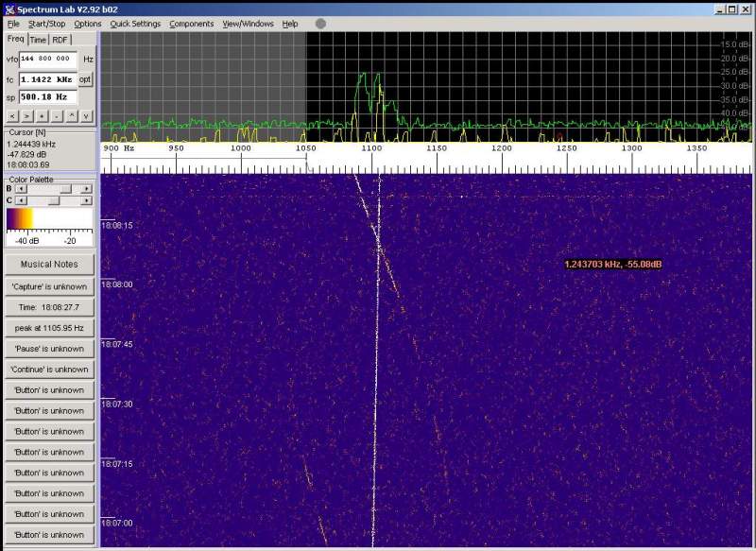Click the 'Pause' is unknown button
Viewport: 756px width, 551px height.
coord(49,349)
